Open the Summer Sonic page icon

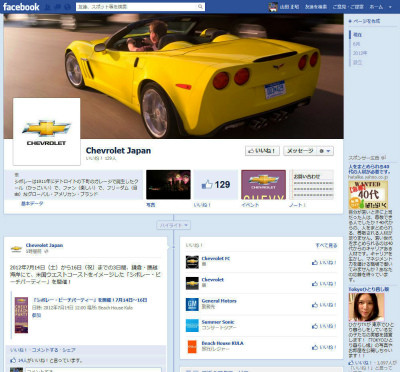pyautogui.click(x=192, y=325)
